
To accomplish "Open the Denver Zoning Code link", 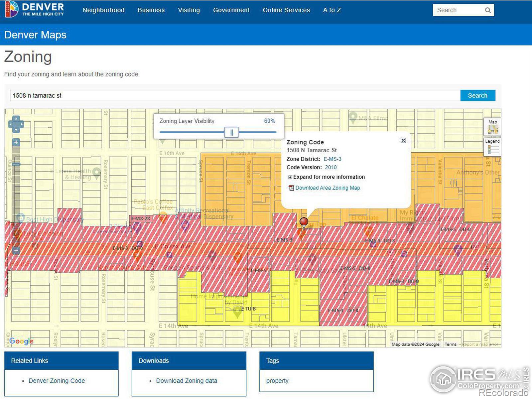I will point(57,381).
